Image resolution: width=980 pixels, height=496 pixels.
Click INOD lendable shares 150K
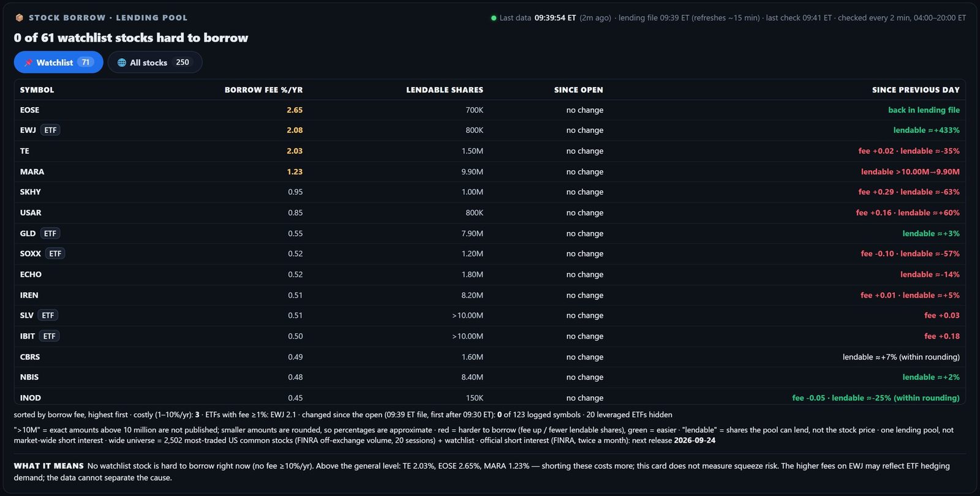(474, 398)
